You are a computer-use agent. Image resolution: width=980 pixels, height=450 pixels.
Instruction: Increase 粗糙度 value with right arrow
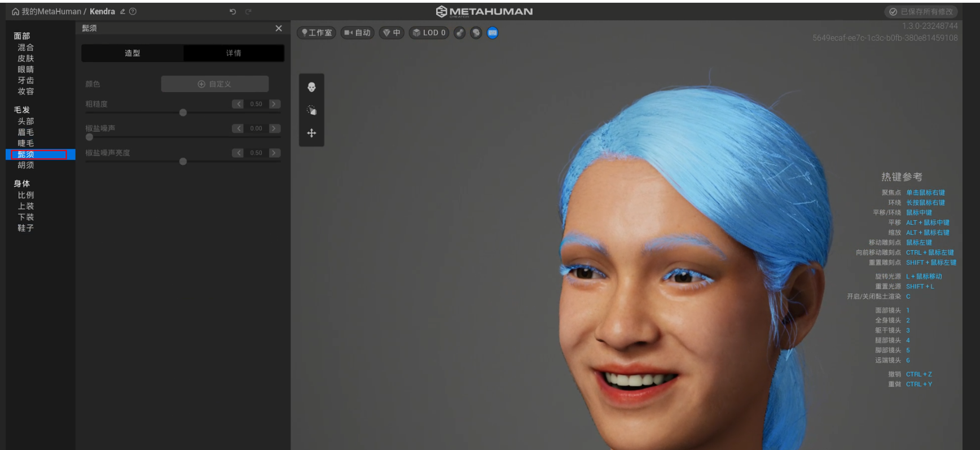click(275, 104)
